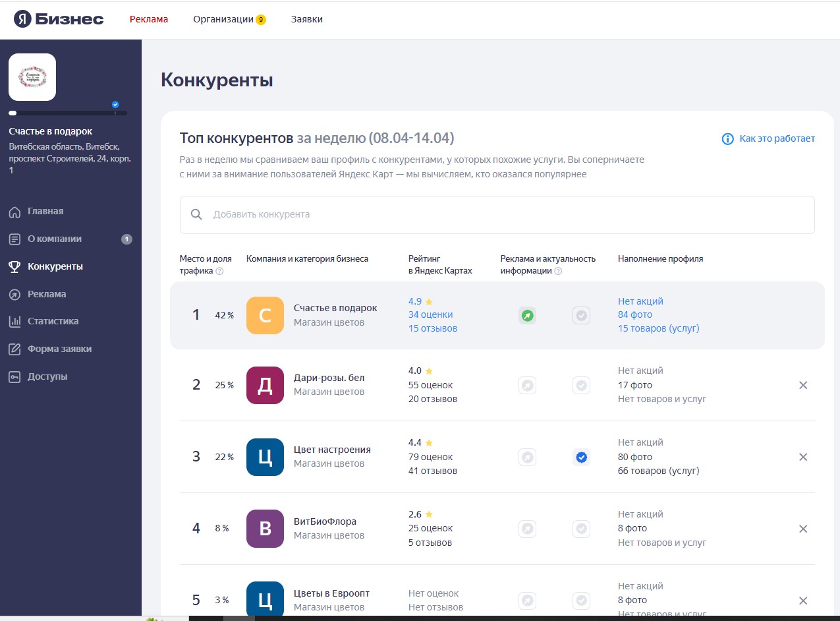This screenshot has width=840, height=621.
Task: Remove competitor Дари-розы. бел with X
Action: [803, 385]
